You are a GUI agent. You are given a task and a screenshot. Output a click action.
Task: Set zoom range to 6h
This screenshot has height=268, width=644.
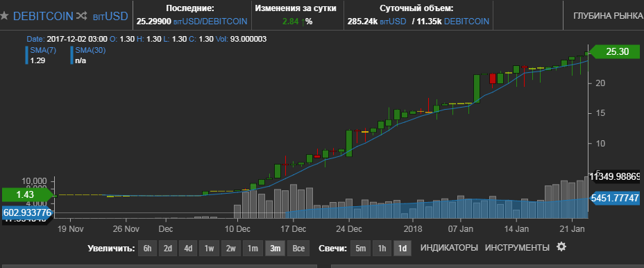(147, 249)
